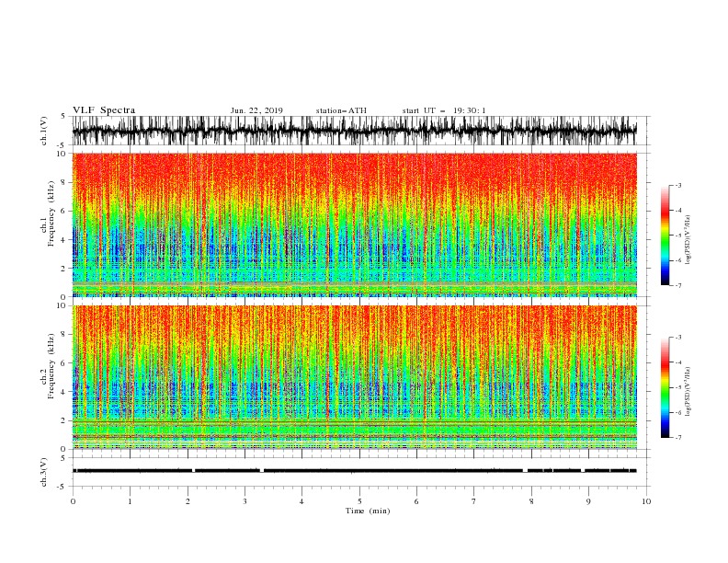The height and width of the screenshot is (563, 728).
Task: Click the "6" kHz tick on ch.2 axis
Action: pyautogui.click(x=64, y=363)
